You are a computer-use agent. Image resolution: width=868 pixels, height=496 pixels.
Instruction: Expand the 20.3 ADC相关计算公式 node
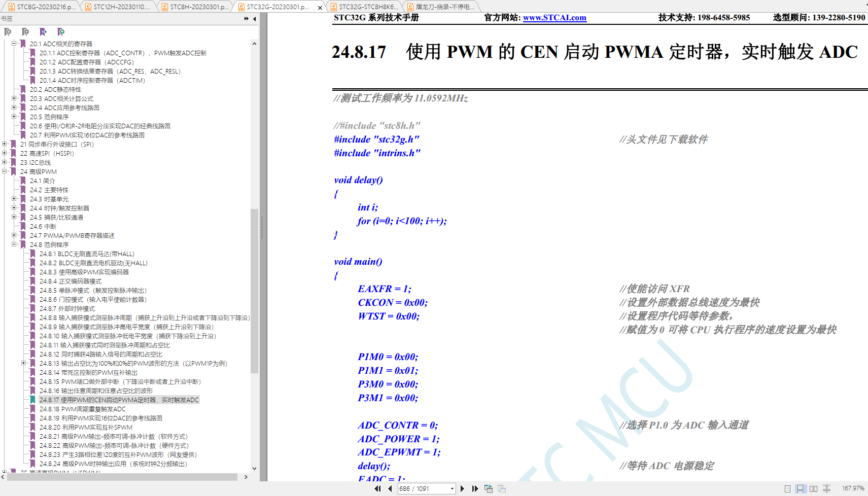(14, 98)
